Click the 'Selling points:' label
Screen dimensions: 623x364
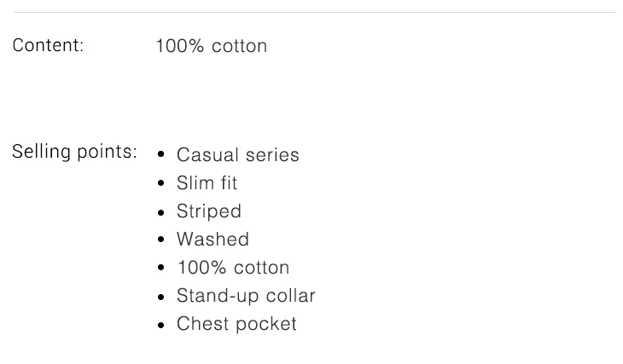tap(74, 152)
